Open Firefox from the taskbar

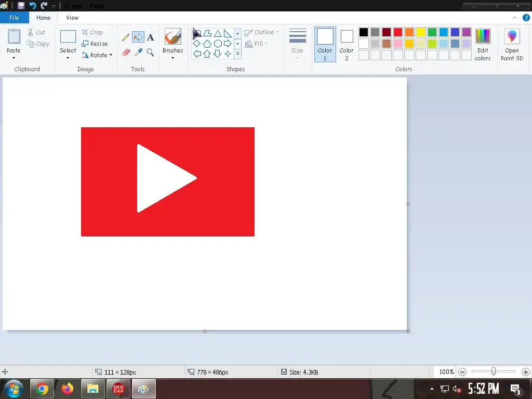(x=68, y=389)
